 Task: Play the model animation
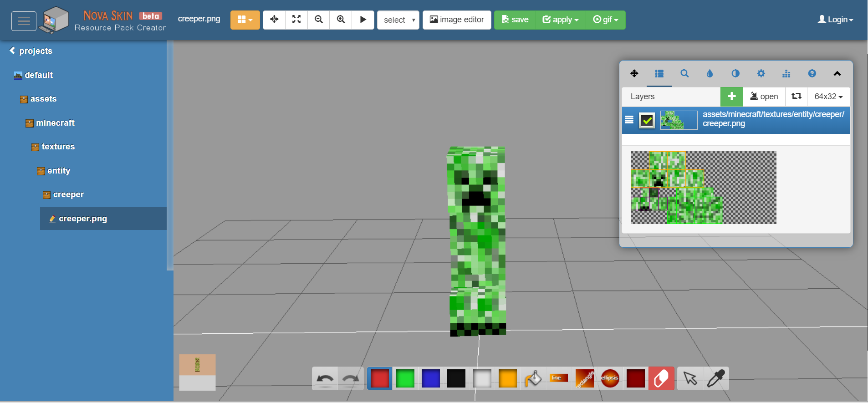(363, 20)
